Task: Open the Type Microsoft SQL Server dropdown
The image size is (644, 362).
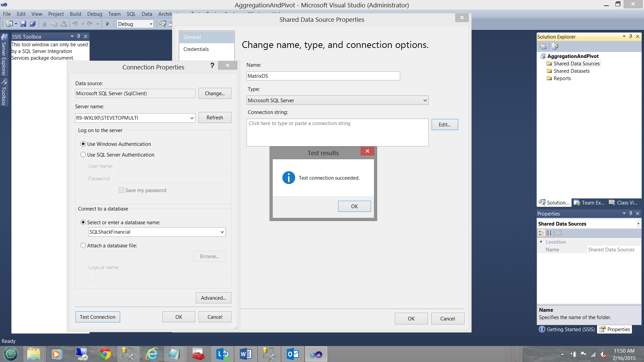Action: pos(425,100)
